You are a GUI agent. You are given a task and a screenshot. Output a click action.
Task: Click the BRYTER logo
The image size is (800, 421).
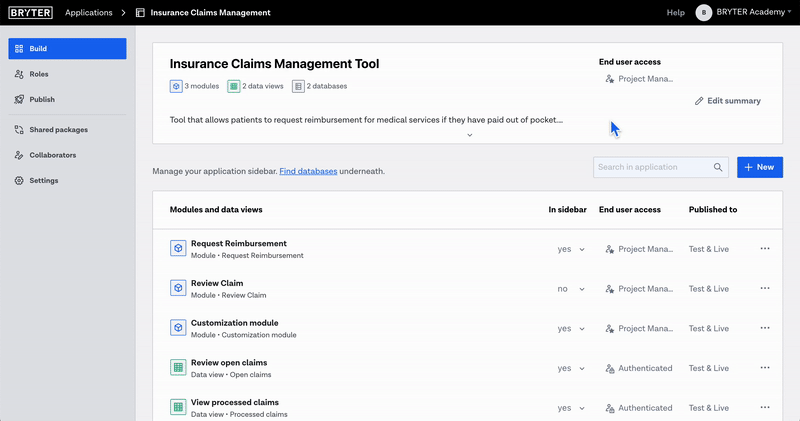coord(30,13)
